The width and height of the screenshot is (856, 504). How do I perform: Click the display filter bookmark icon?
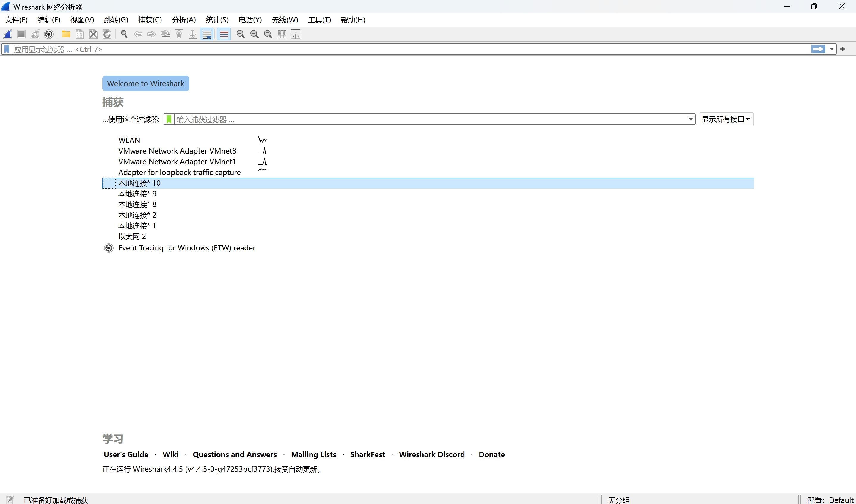(7, 49)
